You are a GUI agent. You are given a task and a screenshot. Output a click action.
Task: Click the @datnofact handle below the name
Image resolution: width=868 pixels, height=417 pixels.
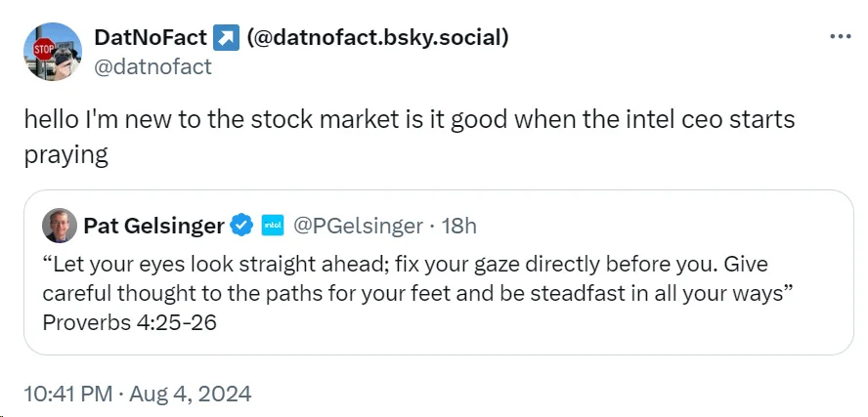coord(152,66)
